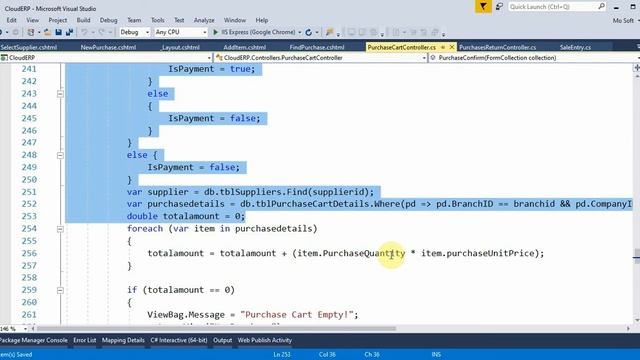Open the Test menu

pos(179,20)
